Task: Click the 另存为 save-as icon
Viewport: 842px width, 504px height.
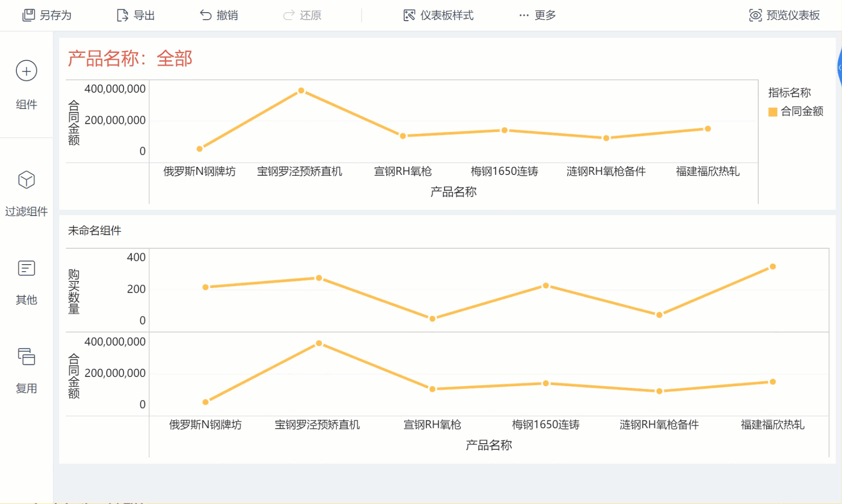Action: (x=29, y=15)
